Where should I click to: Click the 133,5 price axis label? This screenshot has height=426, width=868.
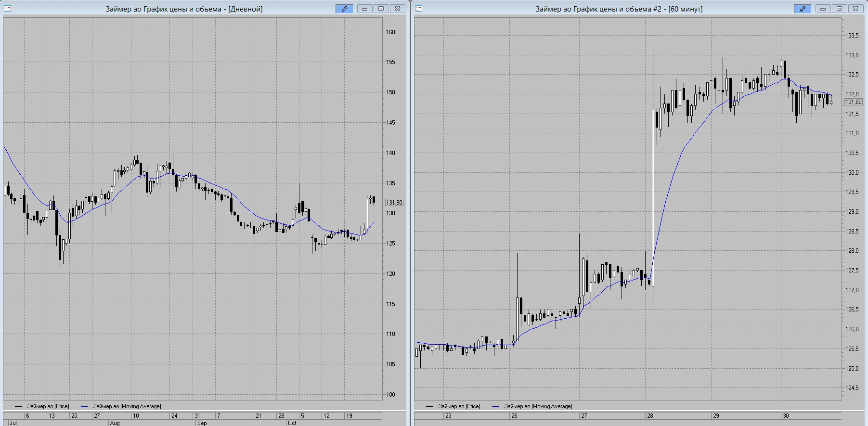pyautogui.click(x=852, y=36)
